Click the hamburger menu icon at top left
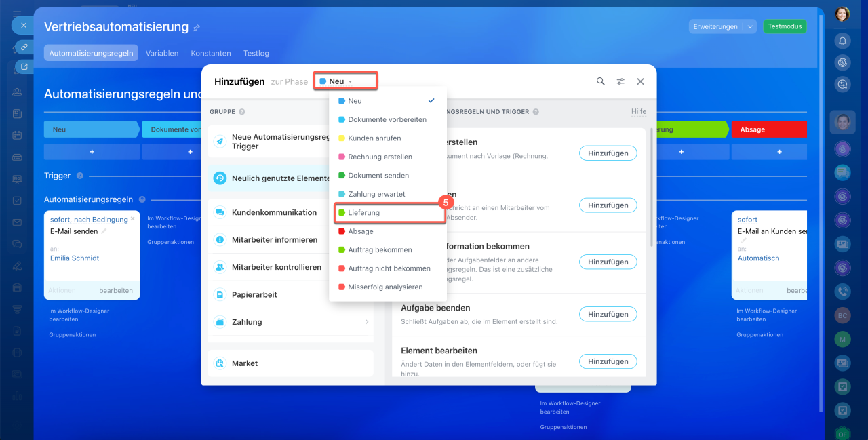Image resolution: width=868 pixels, height=440 pixels. pyautogui.click(x=16, y=14)
